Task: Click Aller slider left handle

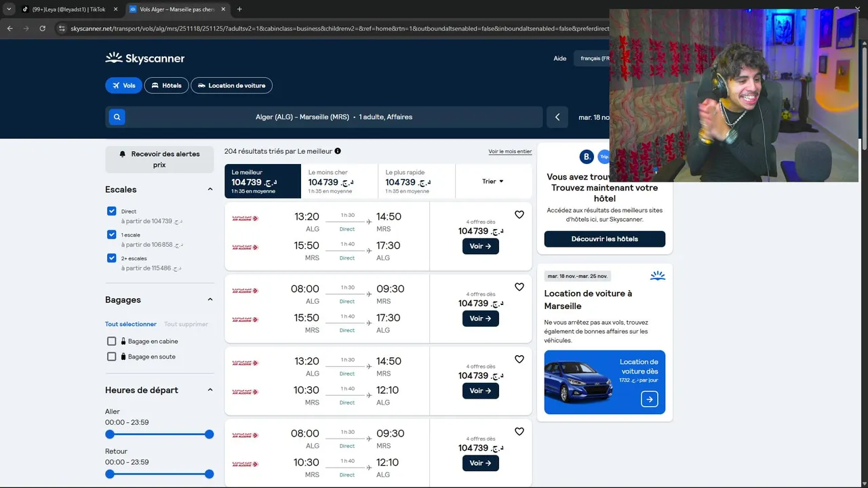Action: [110, 434]
